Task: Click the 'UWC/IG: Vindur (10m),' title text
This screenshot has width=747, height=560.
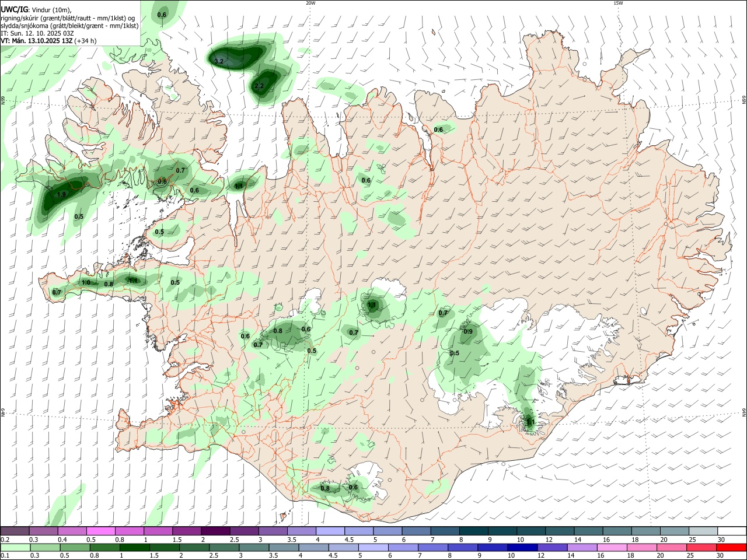Action: click(36, 10)
